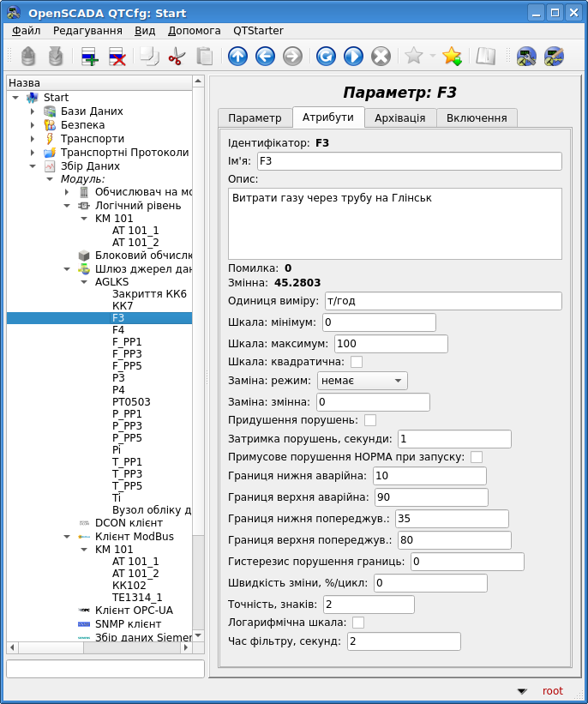The width and height of the screenshot is (588, 704).
Task: Click the blue Start/Play toolbar icon
Action: pyautogui.click(x=353, y=57)
